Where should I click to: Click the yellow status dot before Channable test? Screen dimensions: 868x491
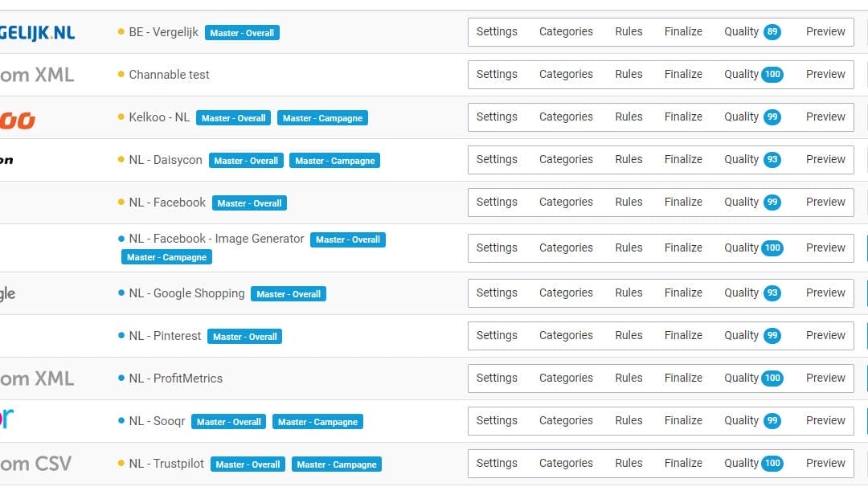(x=121, y=75)
